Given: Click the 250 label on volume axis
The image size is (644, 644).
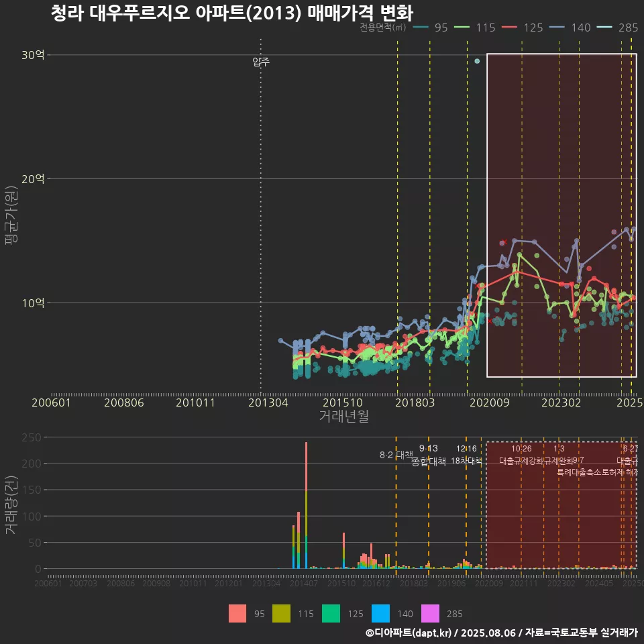Looking at the screenshot, I should [32, 437].
